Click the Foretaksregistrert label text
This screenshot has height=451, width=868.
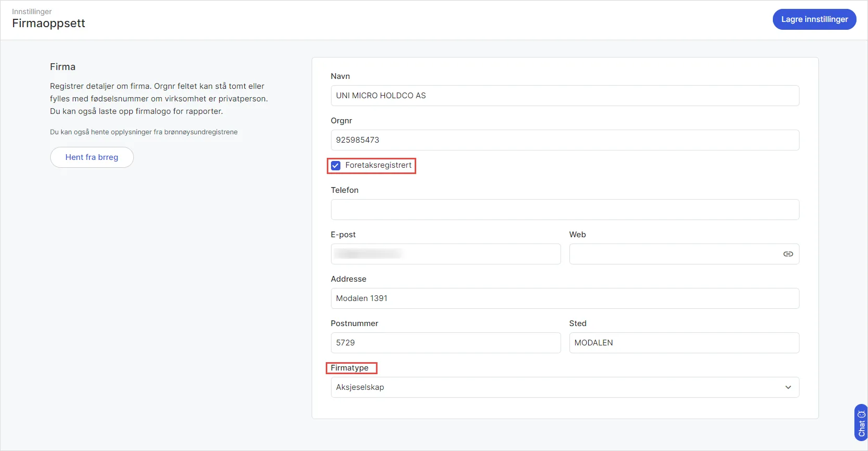[379, 165]
